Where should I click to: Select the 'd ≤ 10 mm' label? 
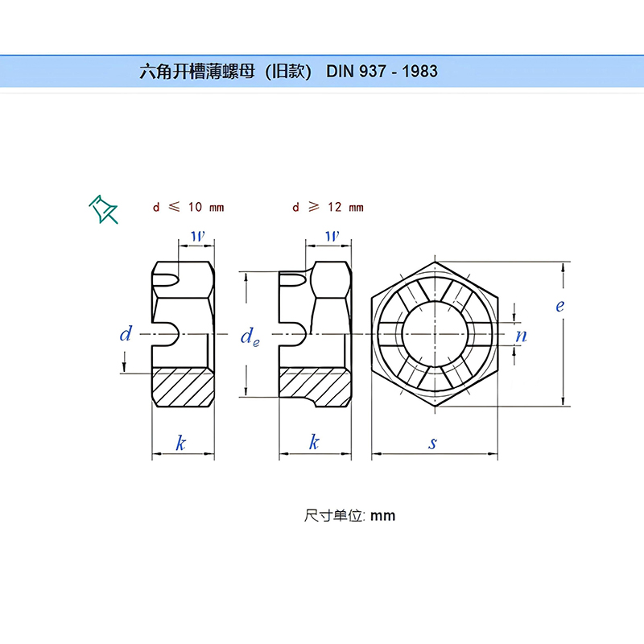point(188,208)
